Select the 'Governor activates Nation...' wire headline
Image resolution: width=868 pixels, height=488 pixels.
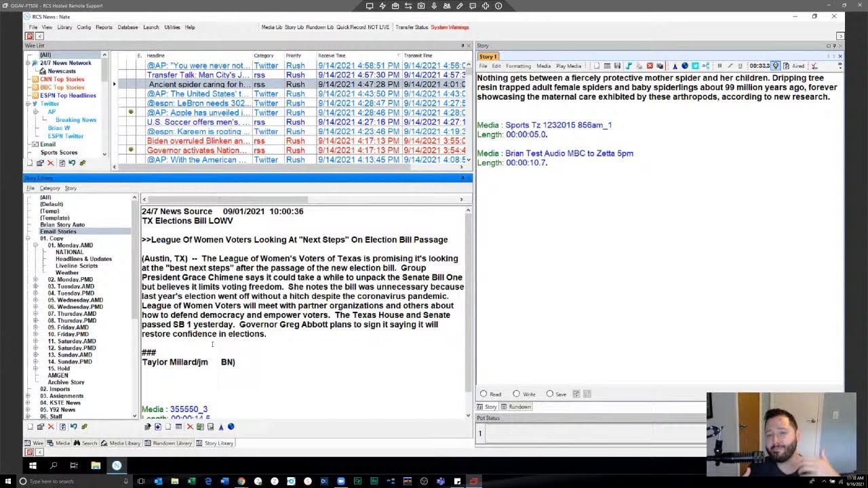pyautogui.click(x=197, y=150)
